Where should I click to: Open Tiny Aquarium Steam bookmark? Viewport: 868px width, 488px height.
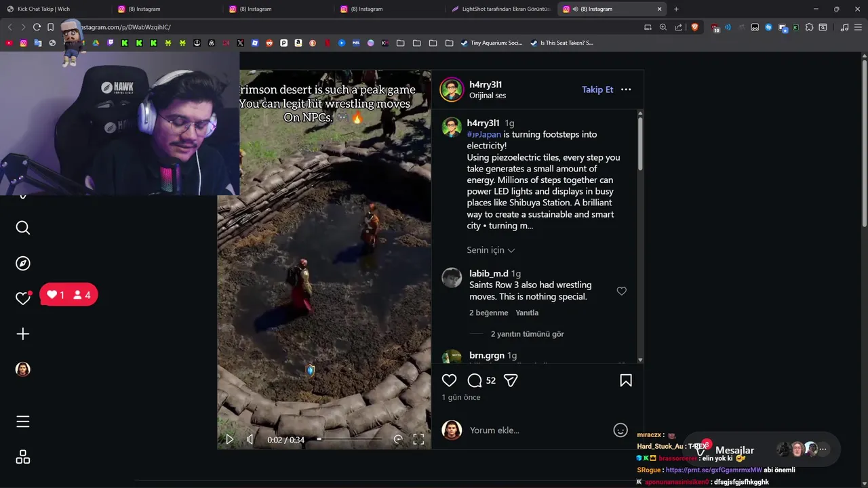click(x=492, y=43)
